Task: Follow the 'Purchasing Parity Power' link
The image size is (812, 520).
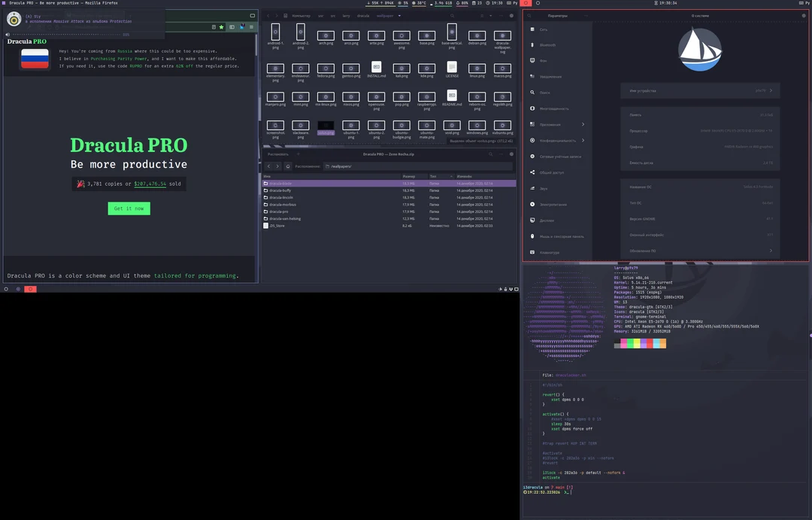Action: [119, 59]
